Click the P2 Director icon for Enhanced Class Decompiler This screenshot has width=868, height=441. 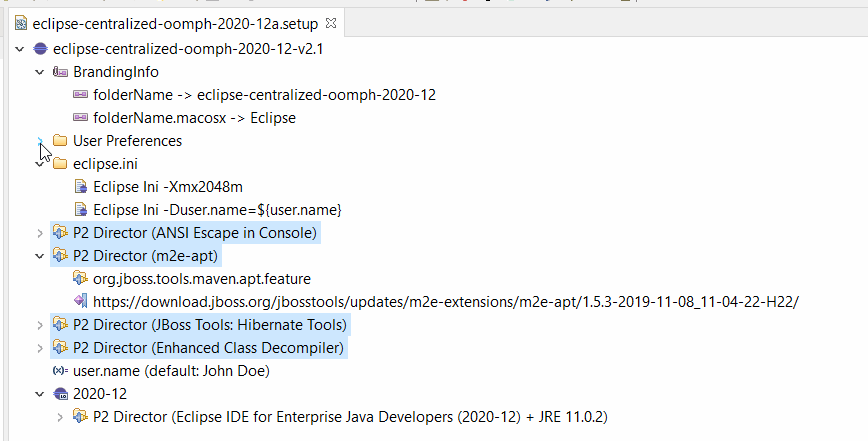[60, 347]
